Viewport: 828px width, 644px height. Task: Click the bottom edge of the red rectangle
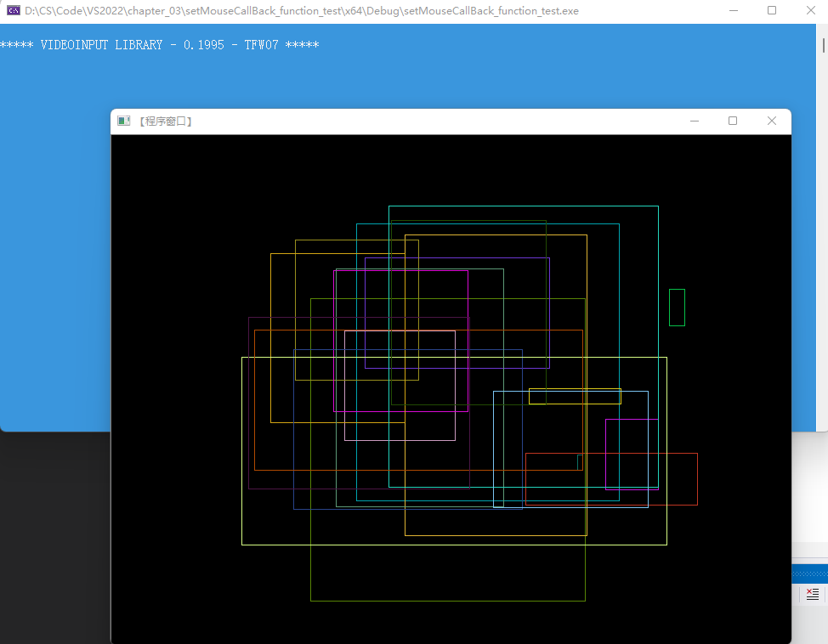672,505
